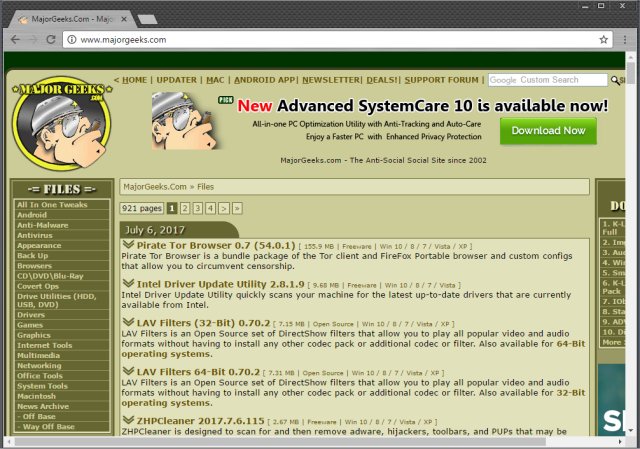The image size is (640, 449).
Task: Open Antivirus category
Action: coord(62,235)
